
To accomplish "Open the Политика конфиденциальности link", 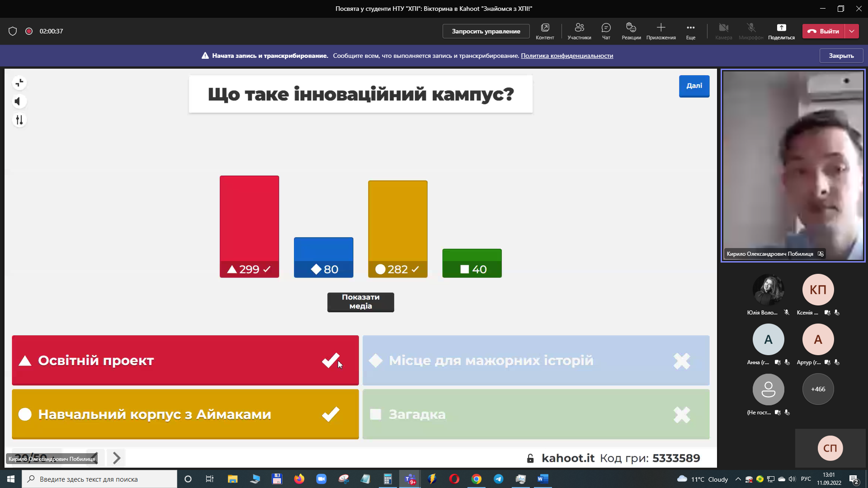I will point(567,56).
